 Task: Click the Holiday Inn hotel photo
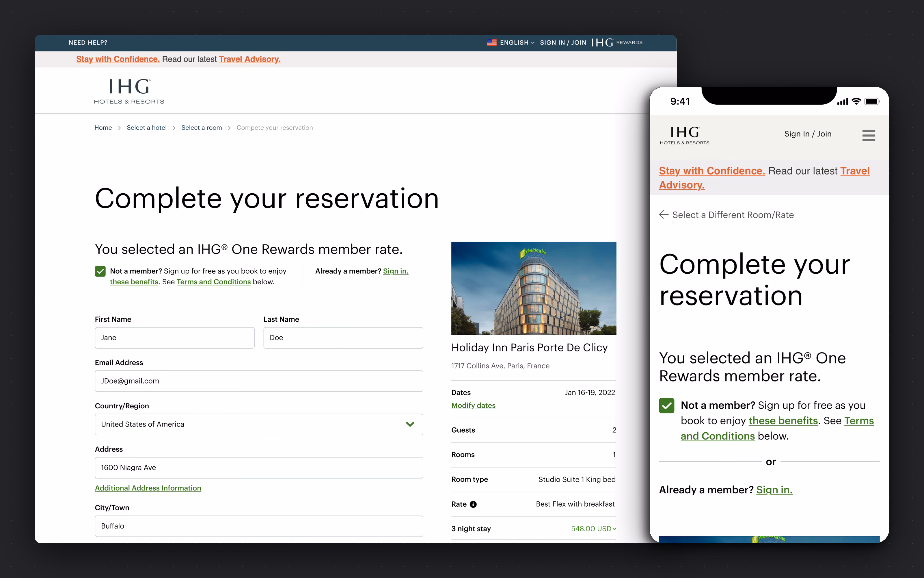[x=533, y=288]
